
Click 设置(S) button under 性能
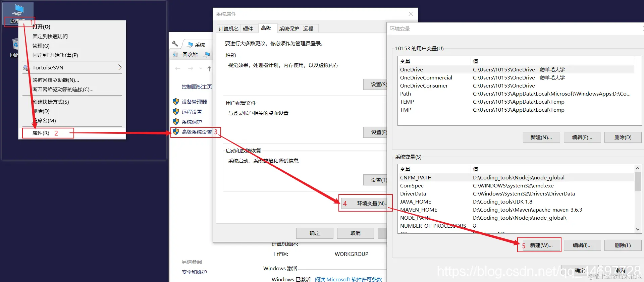tap(375, 84)
